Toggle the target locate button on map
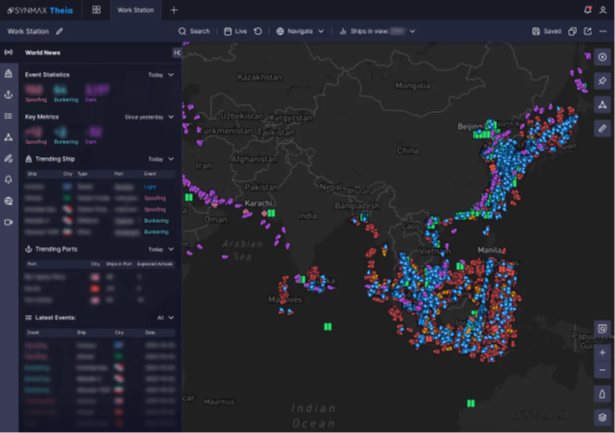 click(x=601, y=57)
